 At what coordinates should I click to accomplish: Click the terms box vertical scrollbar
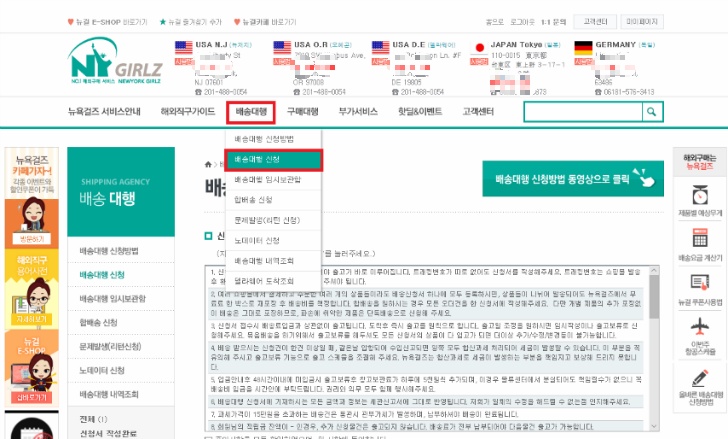click(x=654, y=349)
